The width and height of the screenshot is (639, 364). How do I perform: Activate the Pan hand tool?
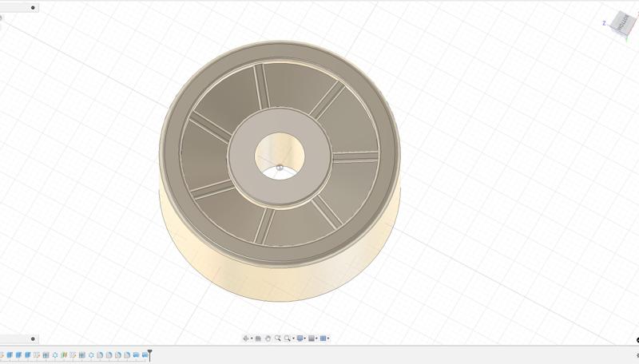(268, 338)
